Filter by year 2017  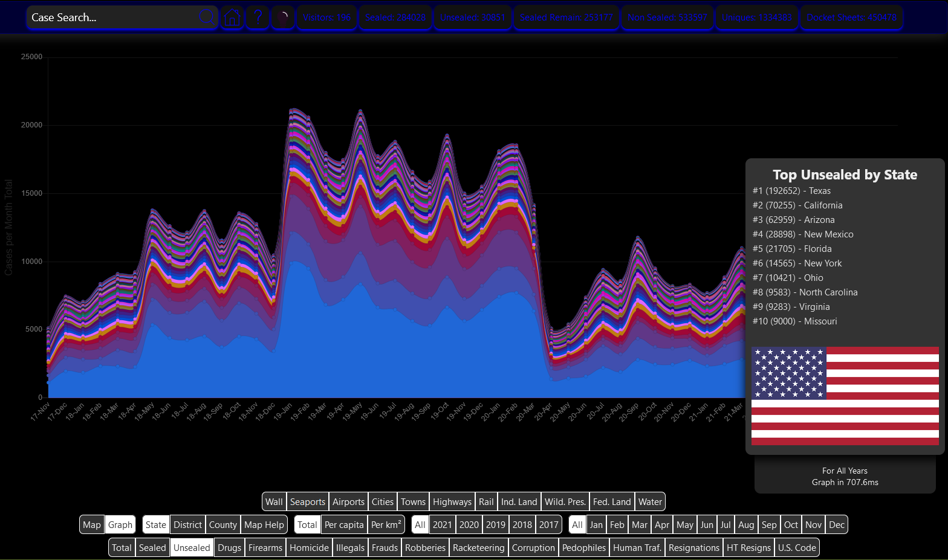tap(549, 524)
